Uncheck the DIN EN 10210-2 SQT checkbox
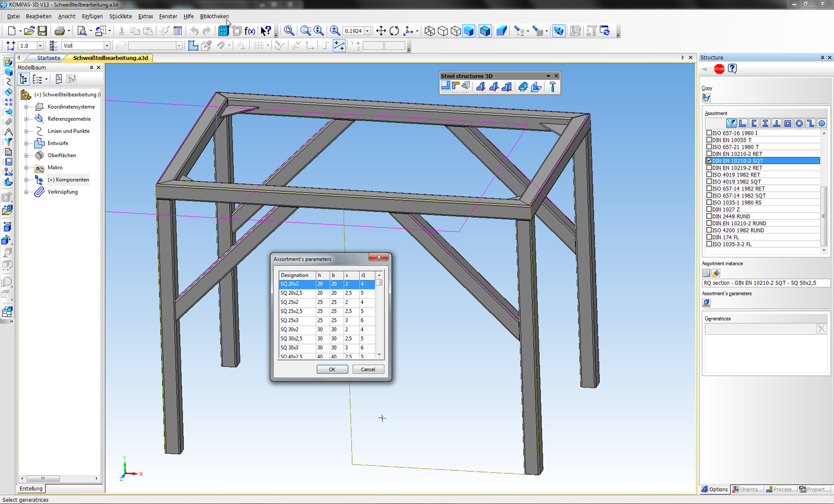The width and height of the screenshot is (834, 504). [709, 161]
